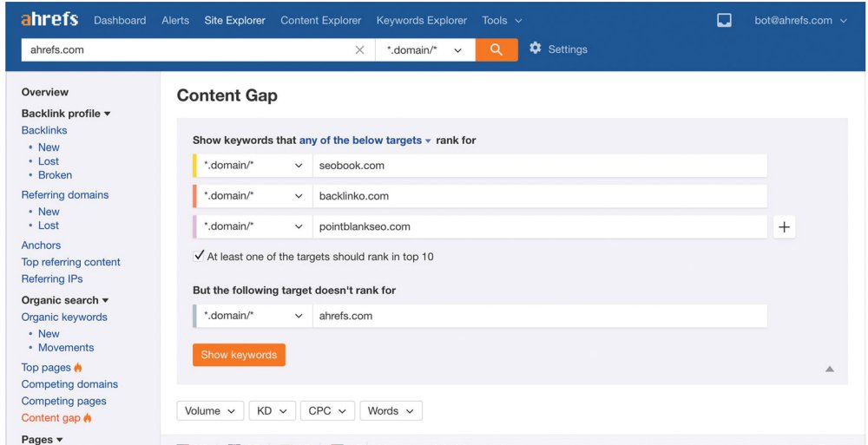The width and height of the screenshot is (868, 445).
Task: Click the Show keywords button
Action: click(240, 355)
